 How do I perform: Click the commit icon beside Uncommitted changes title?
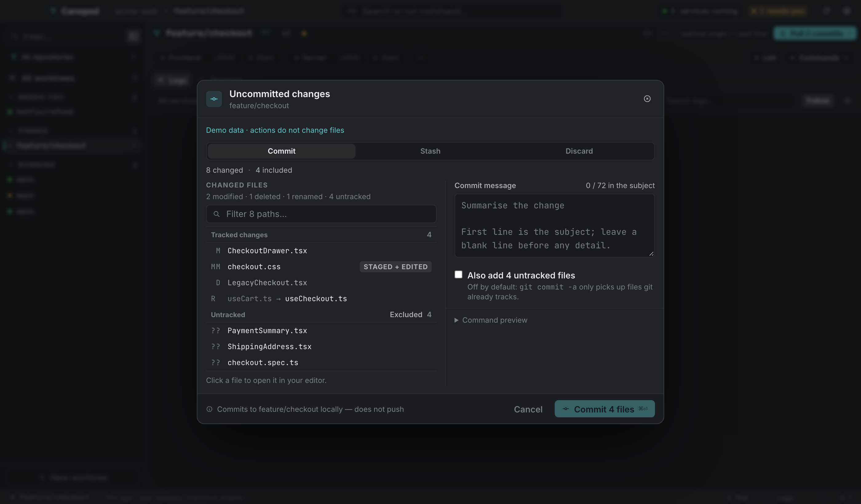214,99
